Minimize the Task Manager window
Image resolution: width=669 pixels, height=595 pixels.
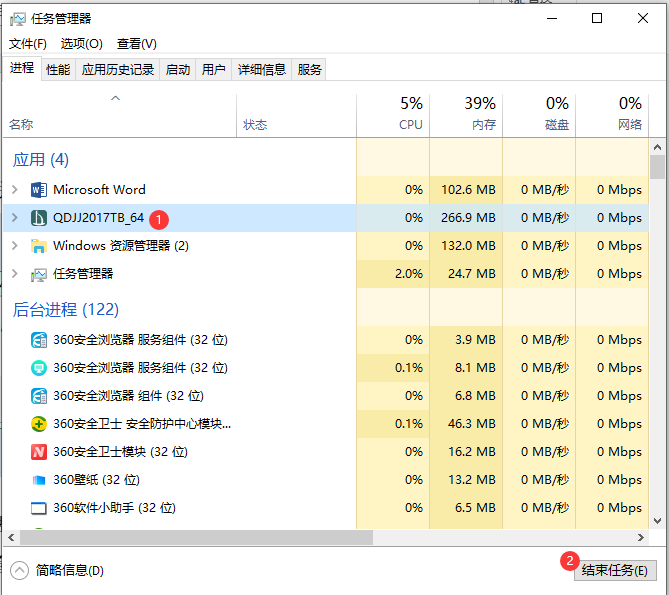pyautogui.click(x=552, y=18)
